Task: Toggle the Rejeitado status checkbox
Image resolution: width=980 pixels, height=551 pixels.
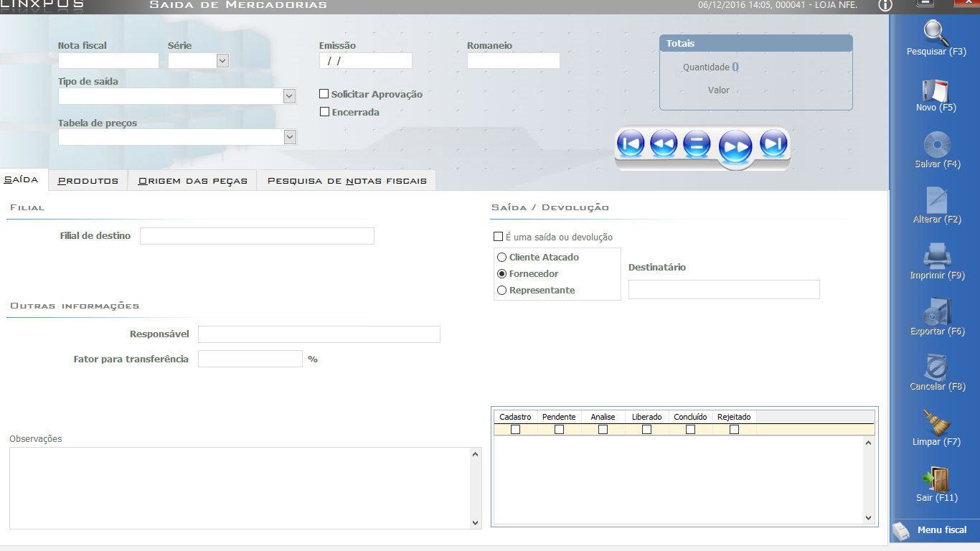Action: pyautogui.click(x=734, y=430)
